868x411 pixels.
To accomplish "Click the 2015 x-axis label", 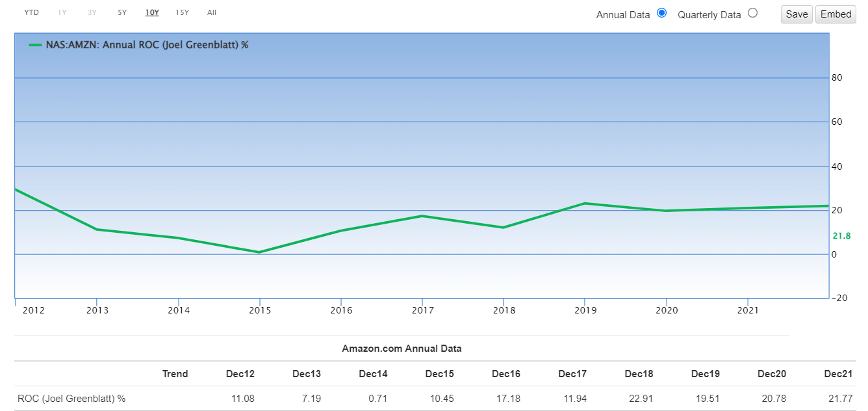I will pyautogui.click(x=259, y=310).
